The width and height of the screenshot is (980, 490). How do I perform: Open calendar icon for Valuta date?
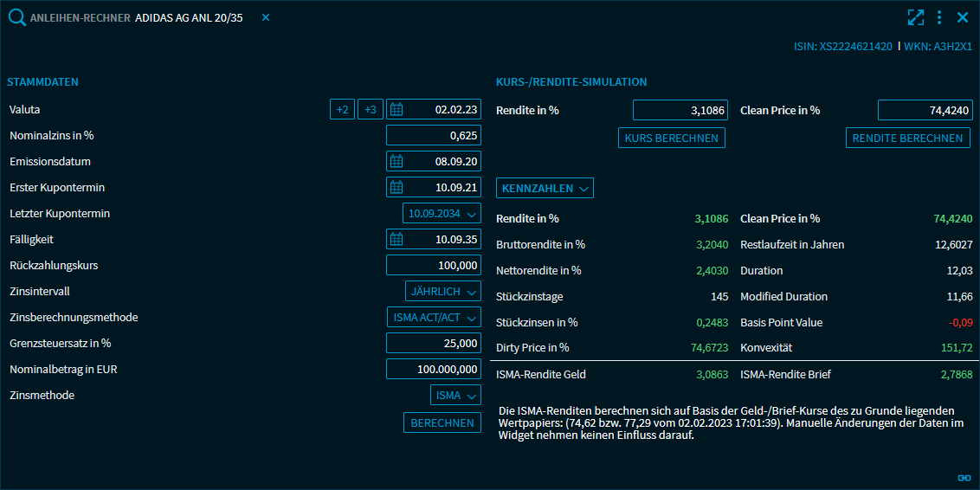coord(397,109)
